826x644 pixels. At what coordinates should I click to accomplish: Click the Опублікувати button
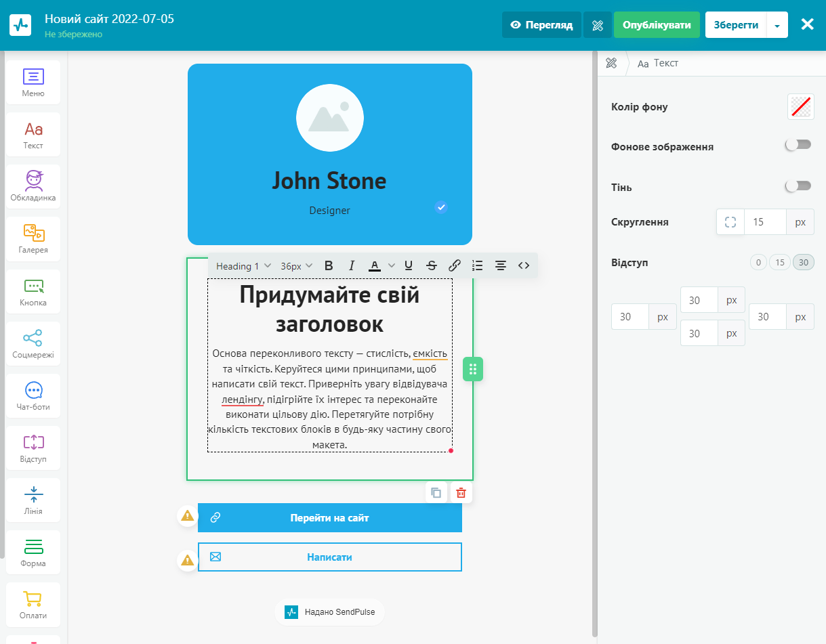[657, 25]
